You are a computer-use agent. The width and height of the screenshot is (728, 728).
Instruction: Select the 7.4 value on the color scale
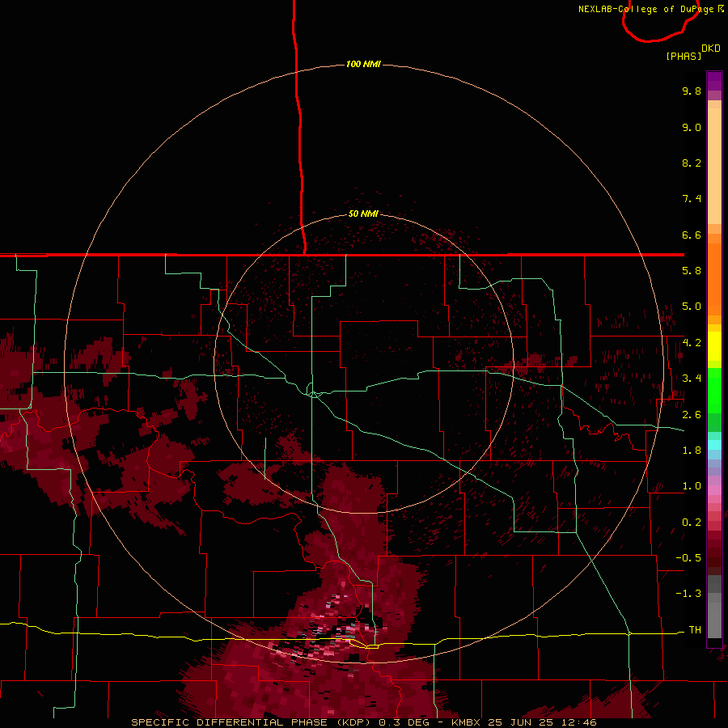tap(692, 199)
